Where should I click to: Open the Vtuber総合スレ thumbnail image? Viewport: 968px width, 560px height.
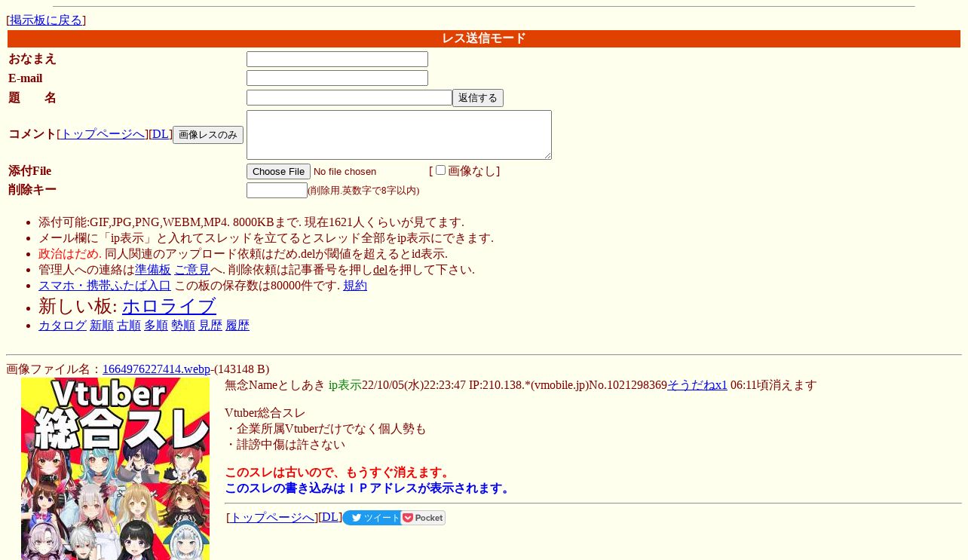[115, 469]
